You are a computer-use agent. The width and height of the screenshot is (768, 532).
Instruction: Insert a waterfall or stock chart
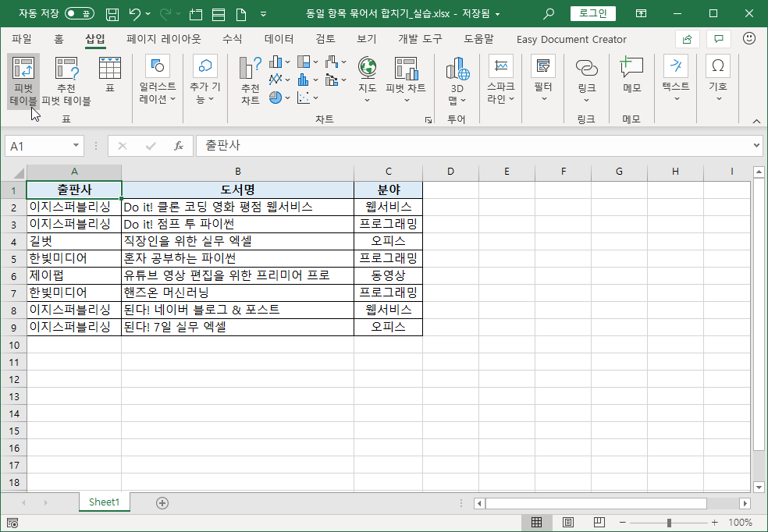(x=336, y=62)
